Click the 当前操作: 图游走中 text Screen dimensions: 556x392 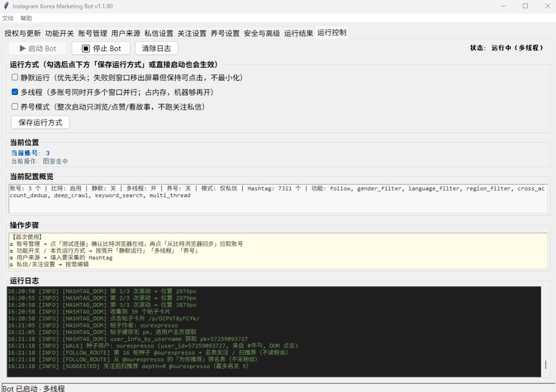[39, 161]
